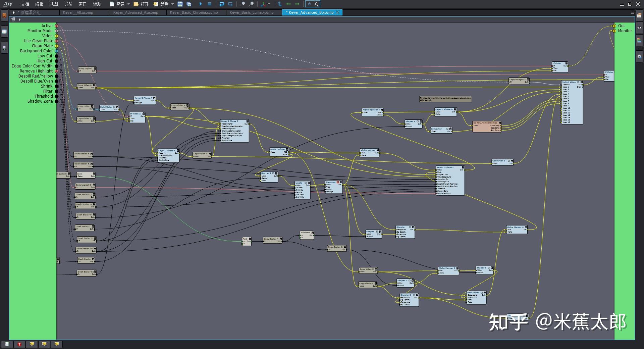Expand the 最近 recent files dropdown arrow
Viewport: 644px width, 349px height.
172,4
